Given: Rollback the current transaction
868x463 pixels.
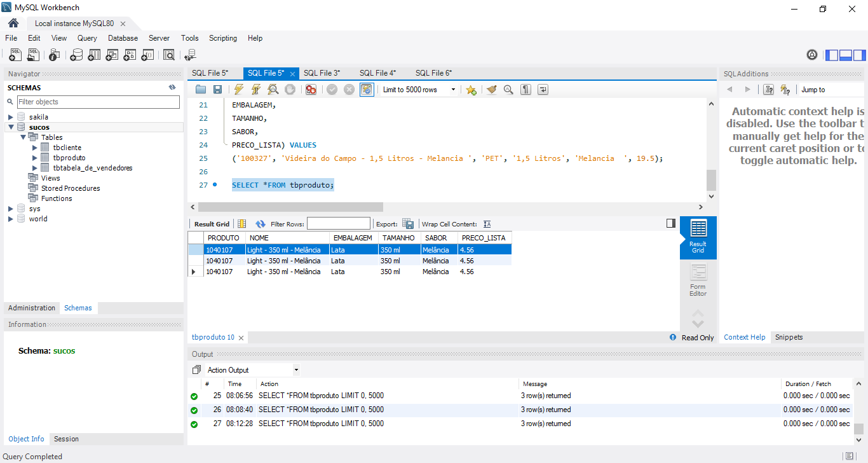Looking at the screenshot, I should point(349,90).
